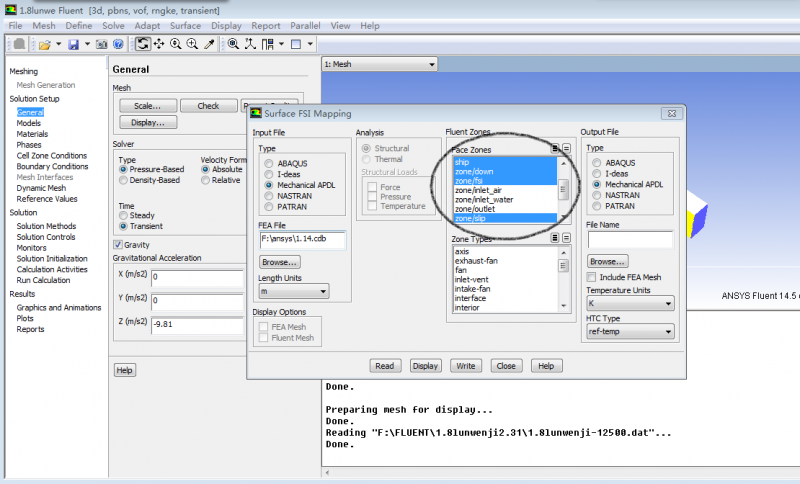Click the camera screenshot toolbar icon
The image size is (800, 484).
(102, 44)
